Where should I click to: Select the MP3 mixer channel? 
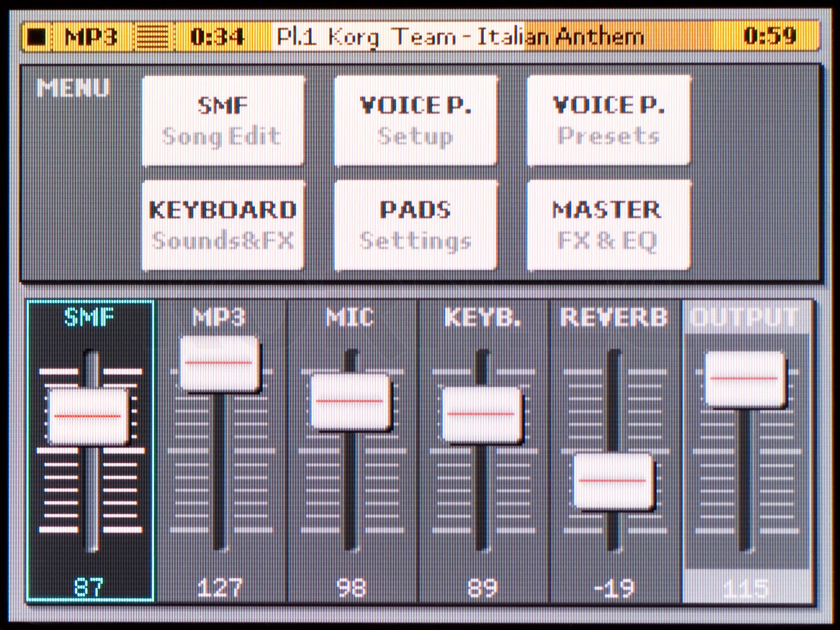pos(221,318)
